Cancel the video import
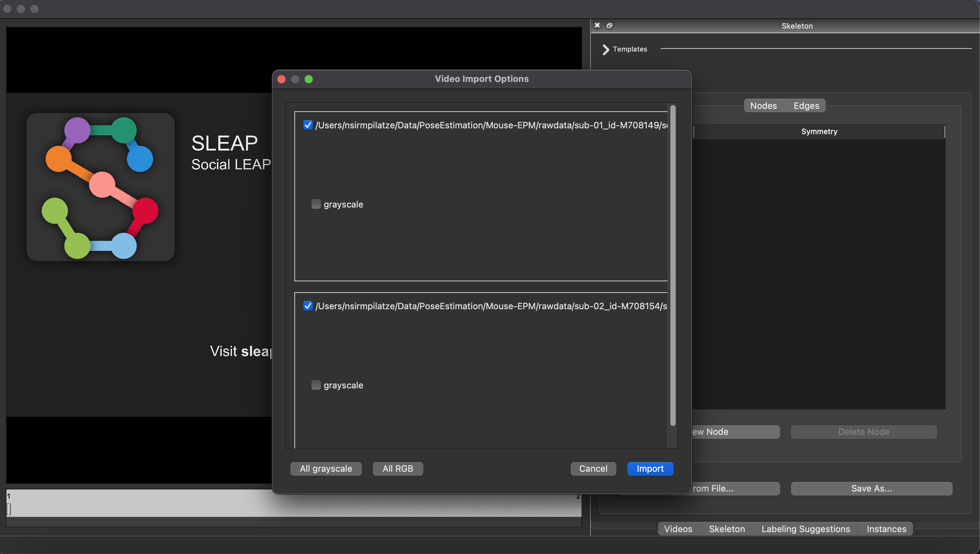980x554 pixels. pos(593,469)
